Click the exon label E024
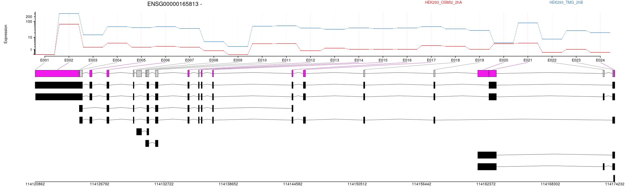Image resolution: width=644 pixels, height=188 pixels. [x=600, y=60]
